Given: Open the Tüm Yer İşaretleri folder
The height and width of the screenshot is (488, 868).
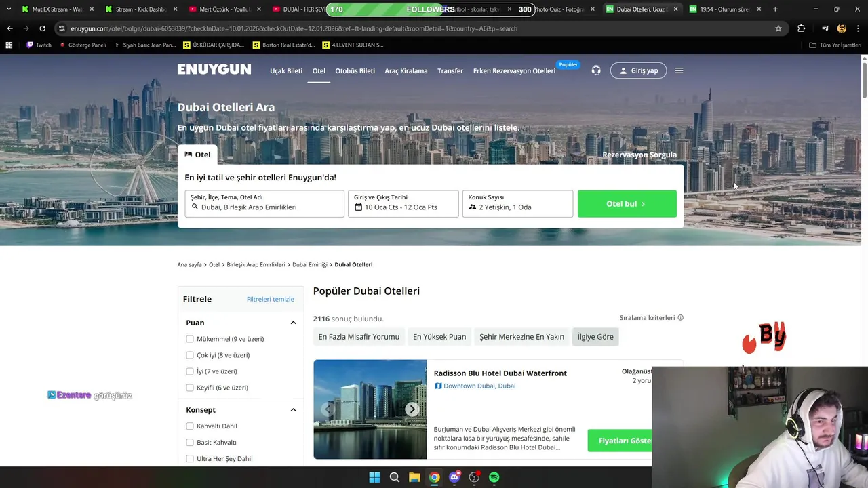Looking at the screenshot, I should tap(835, 45).
